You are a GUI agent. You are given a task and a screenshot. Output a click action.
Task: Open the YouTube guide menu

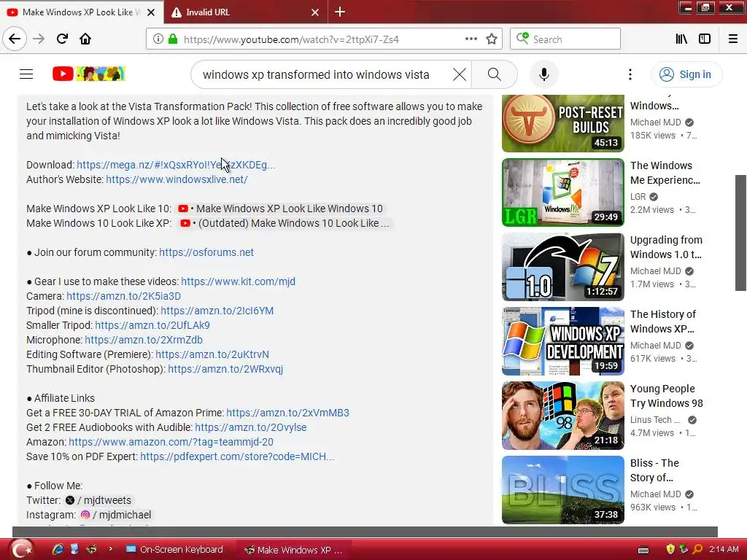click(x=26, y=74)
